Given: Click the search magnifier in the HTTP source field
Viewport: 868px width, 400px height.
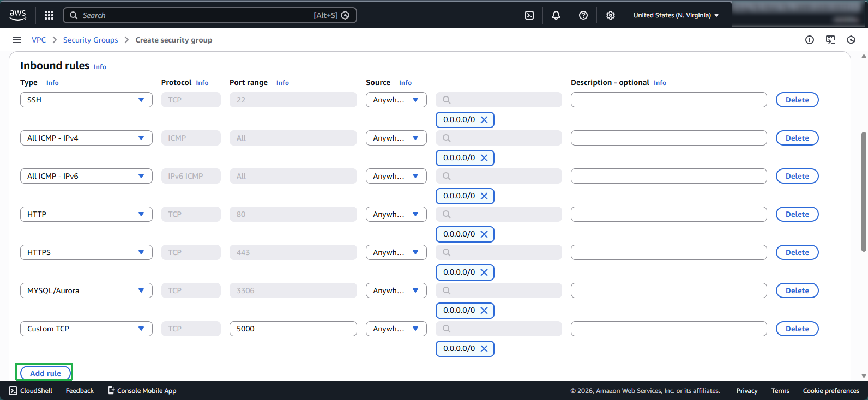Looking at the screenshot, I should (x=447, y=214).
